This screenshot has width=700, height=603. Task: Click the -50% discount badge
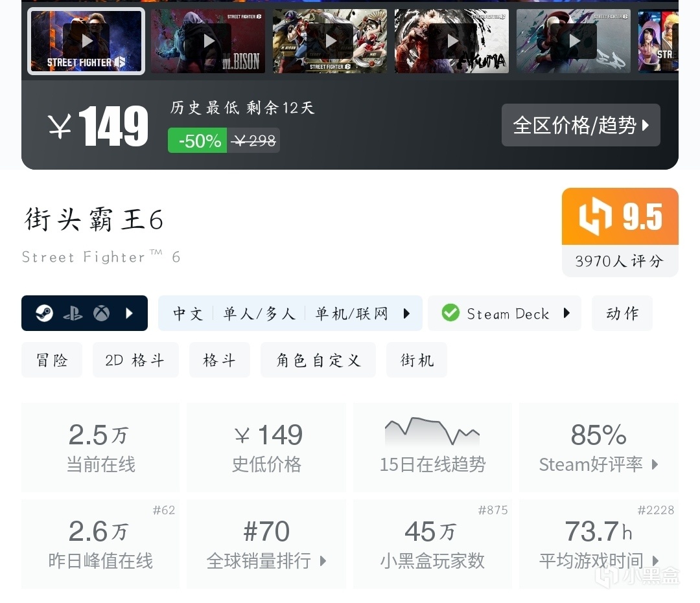pos(197,141)
